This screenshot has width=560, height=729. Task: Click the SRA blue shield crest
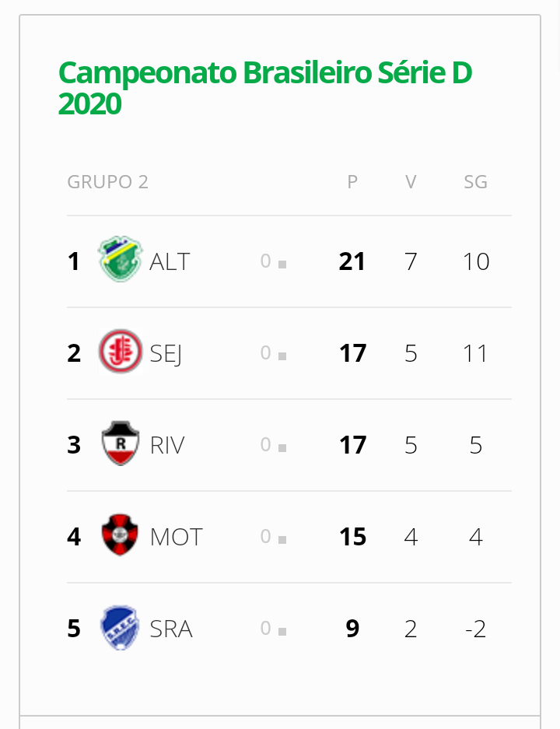[x=121, y=628]
